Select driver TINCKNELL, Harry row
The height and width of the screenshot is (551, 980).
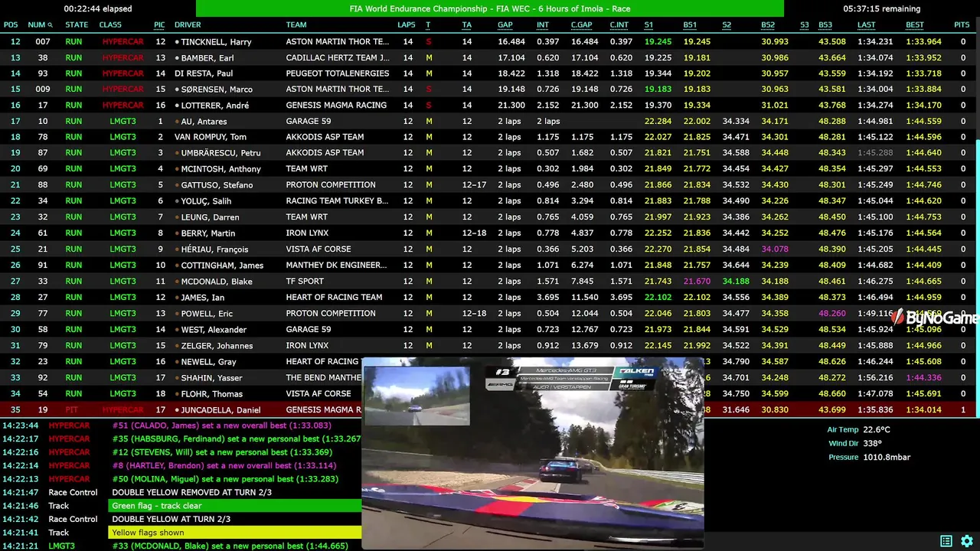(x=488, y=41)
